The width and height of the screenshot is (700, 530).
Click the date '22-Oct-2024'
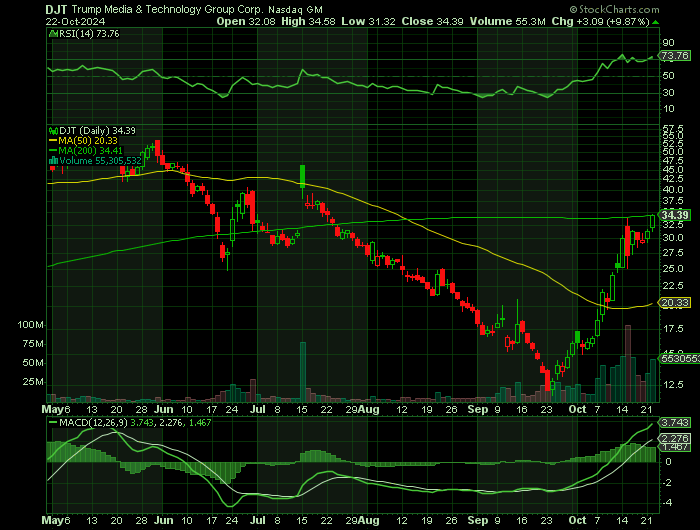75,21
